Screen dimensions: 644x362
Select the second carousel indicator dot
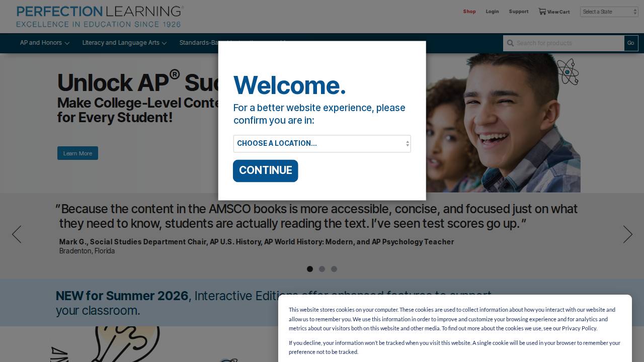(322, 269)
